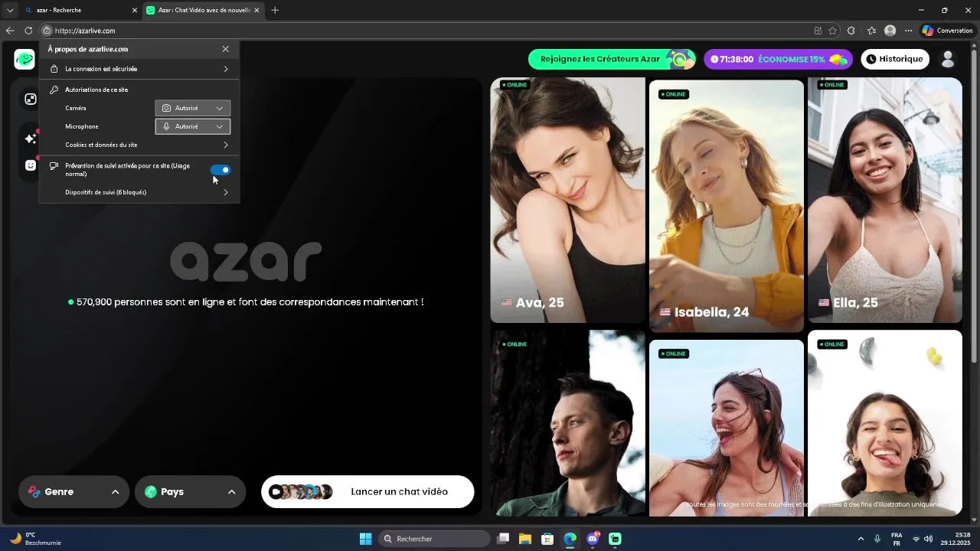The width and height of the screenshot is (980, 551).
Task: Click the sparkles icon in Azar sidebar
Action: tap(31, 139)
